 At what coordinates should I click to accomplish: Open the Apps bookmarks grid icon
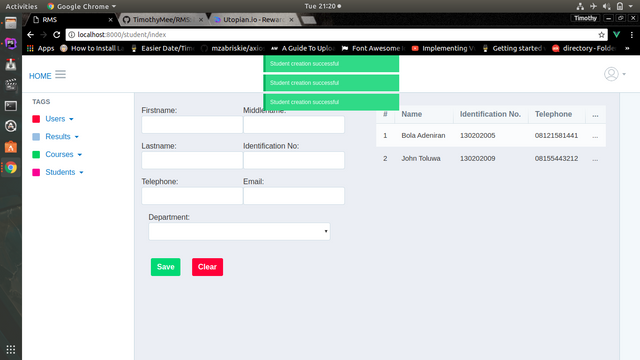click(30, 48)
